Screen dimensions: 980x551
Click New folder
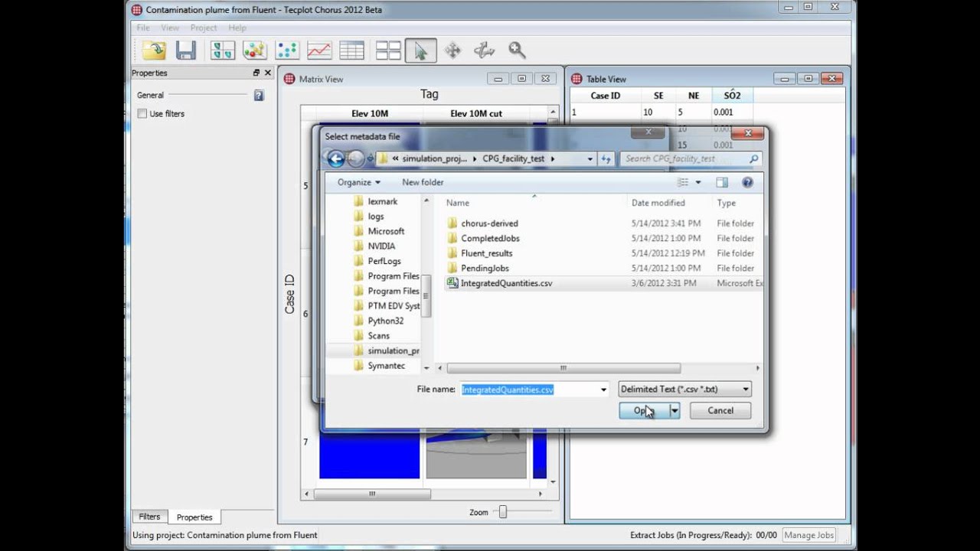(x=423, y=182)
